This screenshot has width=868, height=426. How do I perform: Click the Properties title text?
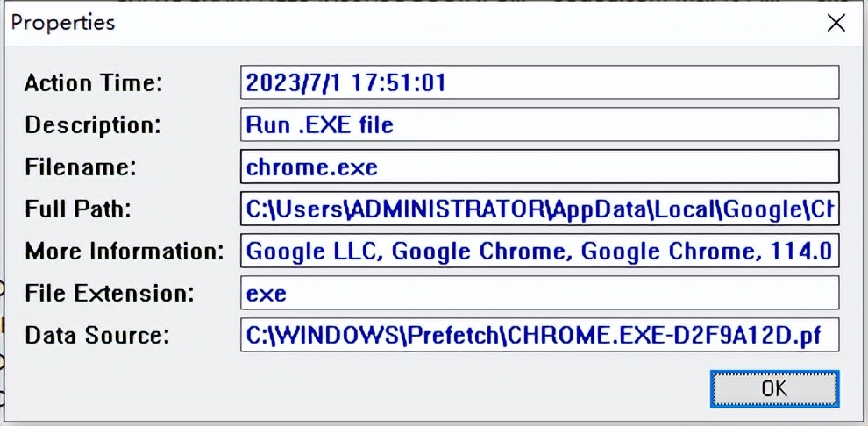point(63,22)
